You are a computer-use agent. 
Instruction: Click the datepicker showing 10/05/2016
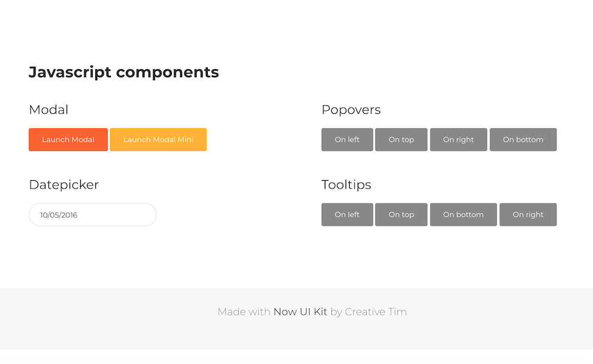92,214
